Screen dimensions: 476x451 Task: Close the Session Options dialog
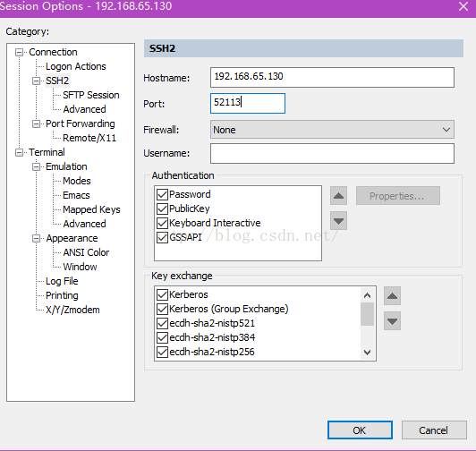[x=463, y=6]
